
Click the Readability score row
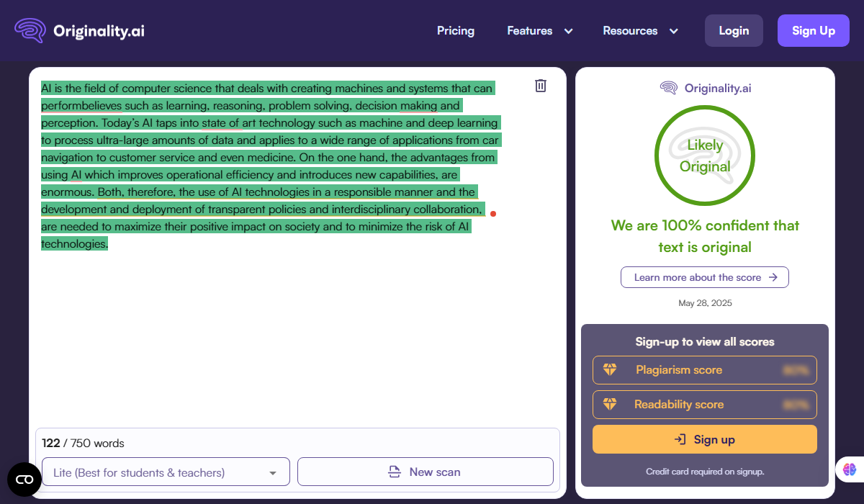pos(705,405)
